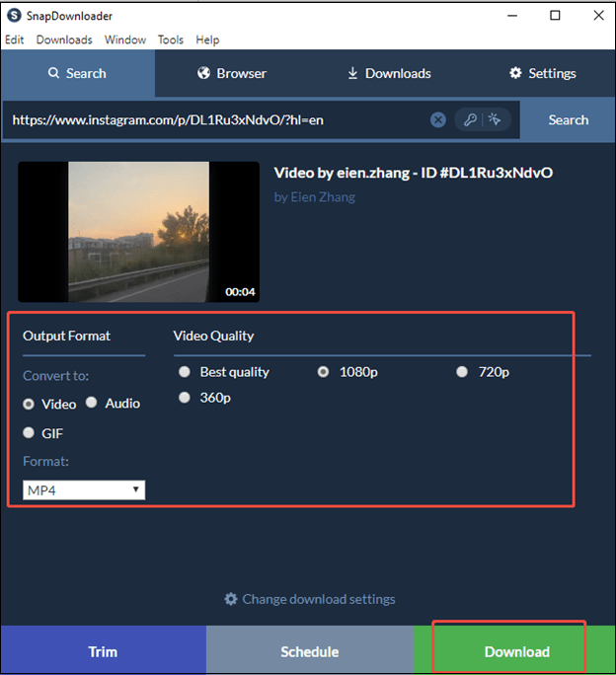The width and height of the screenshot is (616, 675).
Task: Click the 'Format:' label
Action: point(45,462)
